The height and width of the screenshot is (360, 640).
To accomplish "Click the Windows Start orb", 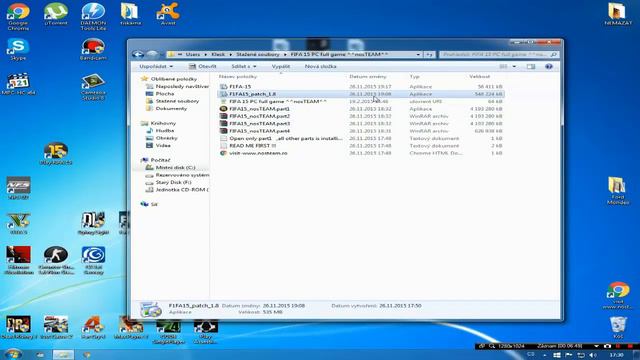I will (13, 354).
